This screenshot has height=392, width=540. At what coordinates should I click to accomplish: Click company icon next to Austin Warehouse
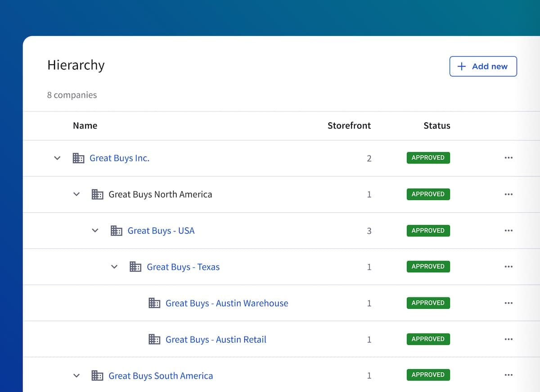pyautogui.click(x=154, y=303)
